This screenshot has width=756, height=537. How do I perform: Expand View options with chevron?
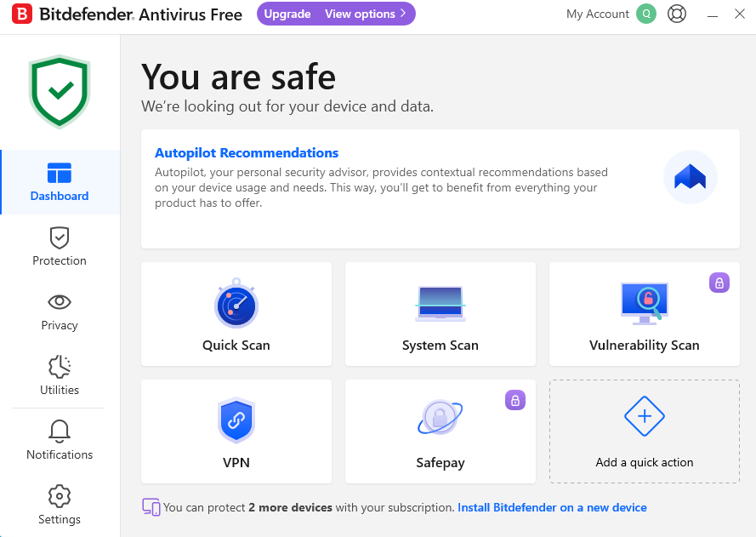(x=366, y=14)
